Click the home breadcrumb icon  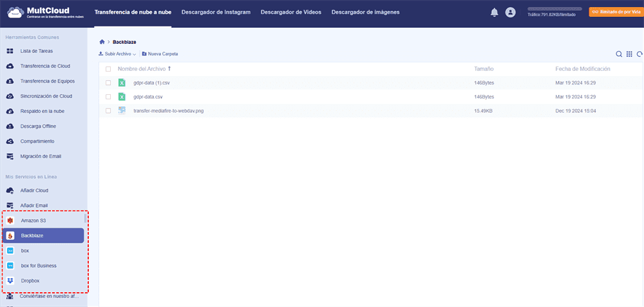(x=102, y=42)
